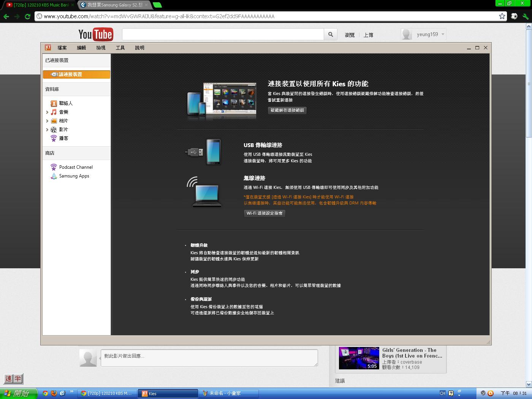Click the orange system tray icon
This screenshot has width=532, height=399.
(490, 393)
